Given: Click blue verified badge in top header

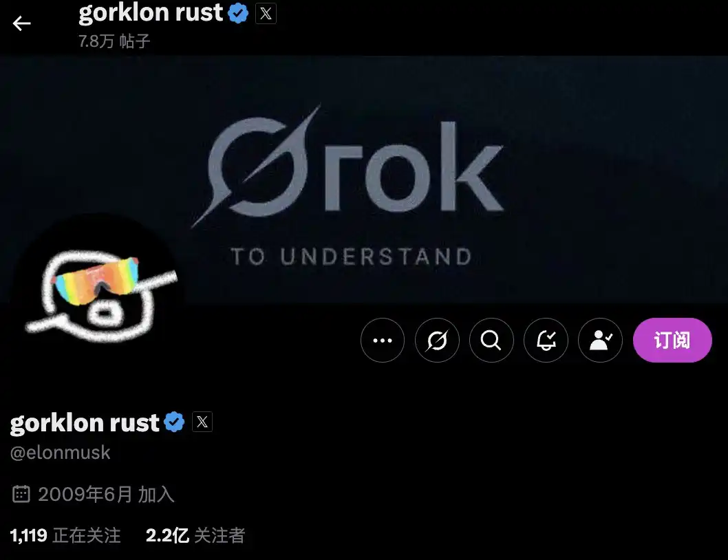Looking at the screenshot, I should point(238,13).
